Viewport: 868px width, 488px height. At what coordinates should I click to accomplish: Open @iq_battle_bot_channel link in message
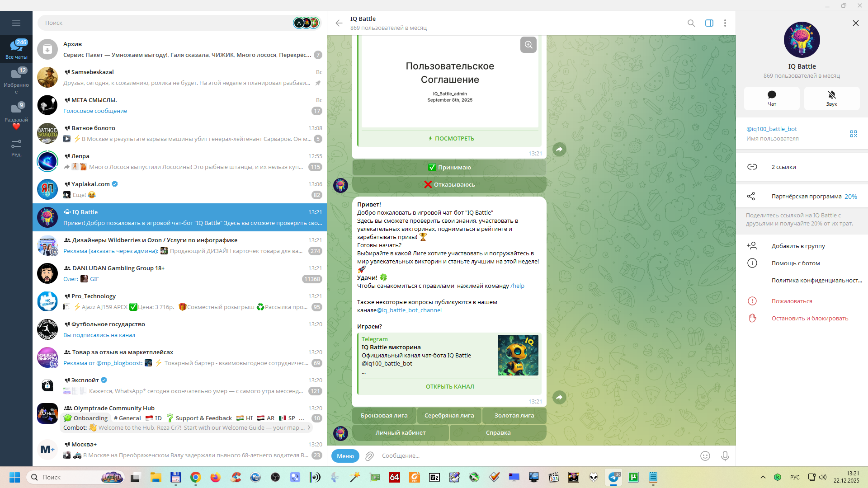(409, 310)
